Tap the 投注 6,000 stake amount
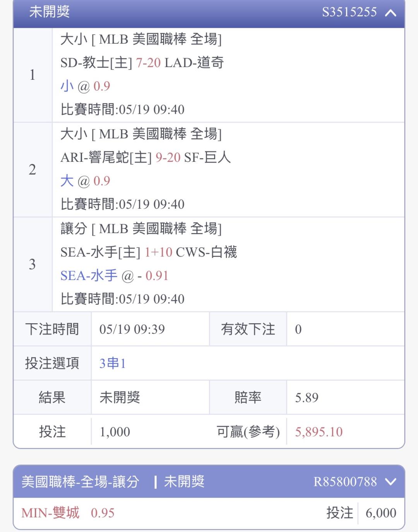 coord(381,513)
